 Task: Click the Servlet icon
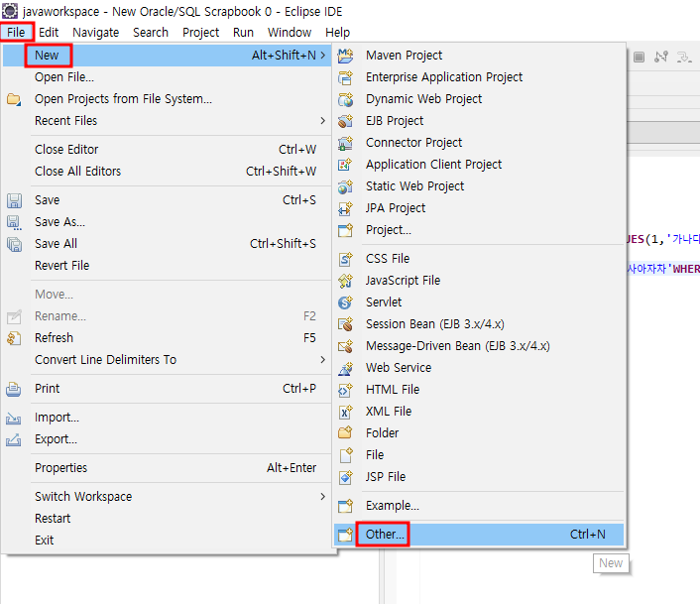(x=345, y=302)
